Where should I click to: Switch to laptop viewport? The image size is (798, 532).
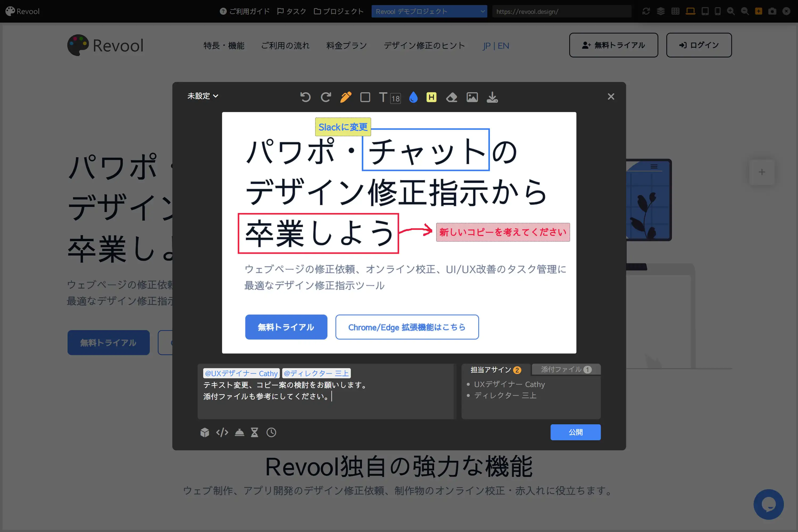(691, 11)
